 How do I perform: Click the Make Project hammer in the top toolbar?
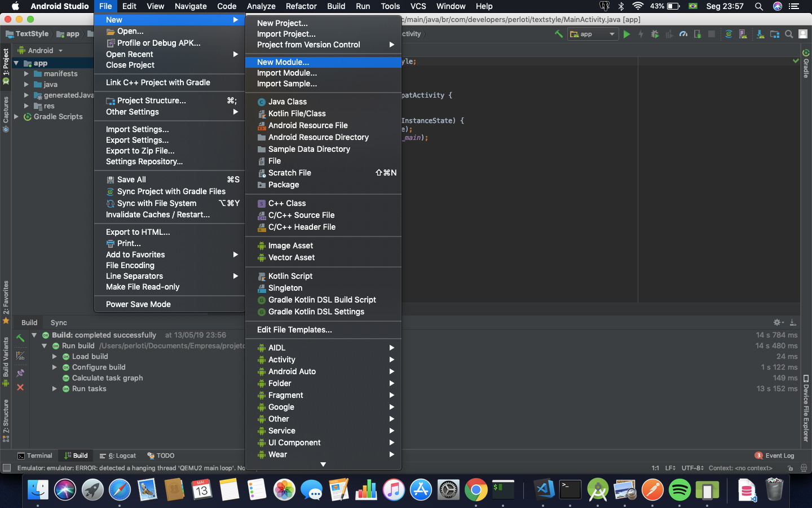559,34
